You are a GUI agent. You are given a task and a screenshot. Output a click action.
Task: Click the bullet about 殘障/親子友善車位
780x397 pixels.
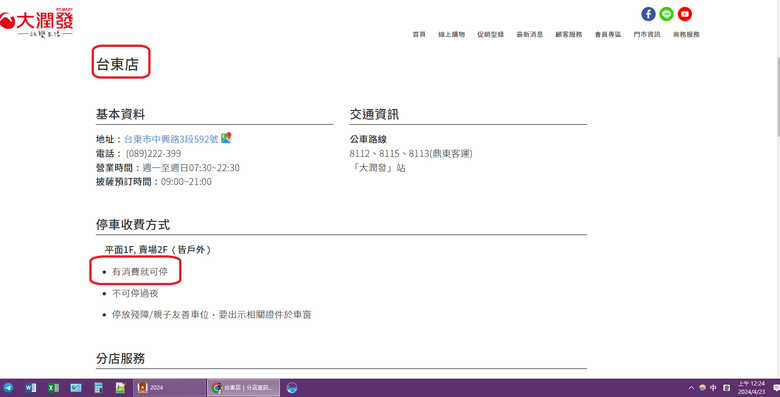pos(211,314)
